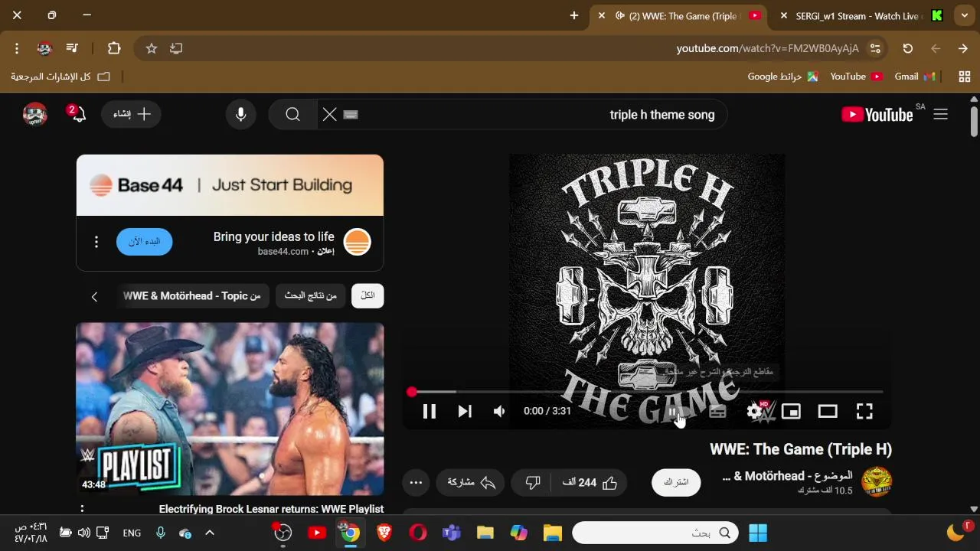Viewport: 980px width, 551px height.
Task: Clear the YouTube search with X
Action: [x=329, y=114]
